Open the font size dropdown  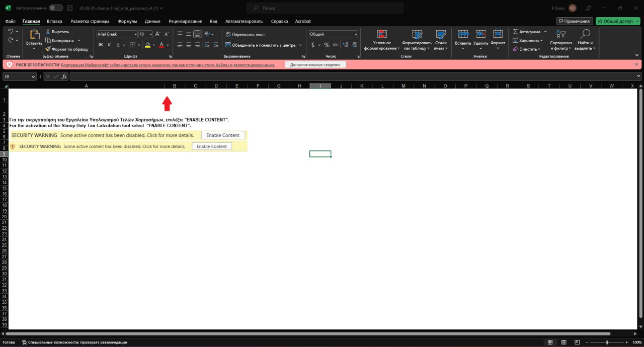pos(150,34)
